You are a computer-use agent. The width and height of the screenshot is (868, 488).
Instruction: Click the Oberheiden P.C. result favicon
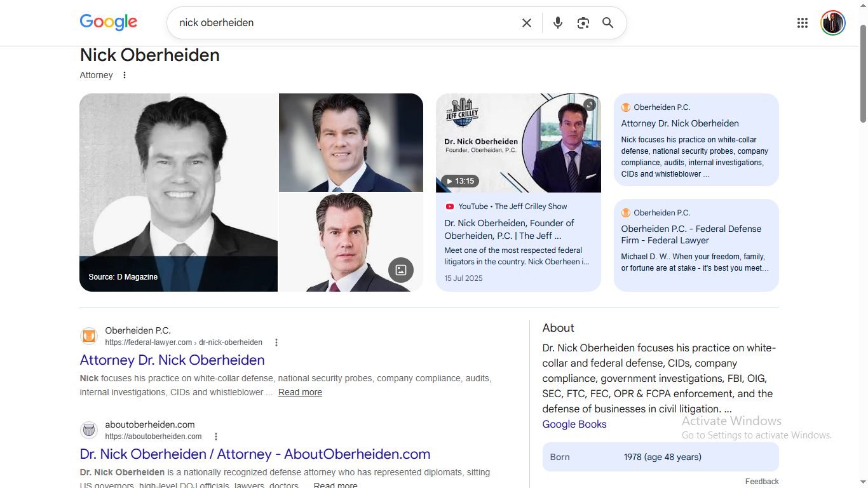(89, 336)
